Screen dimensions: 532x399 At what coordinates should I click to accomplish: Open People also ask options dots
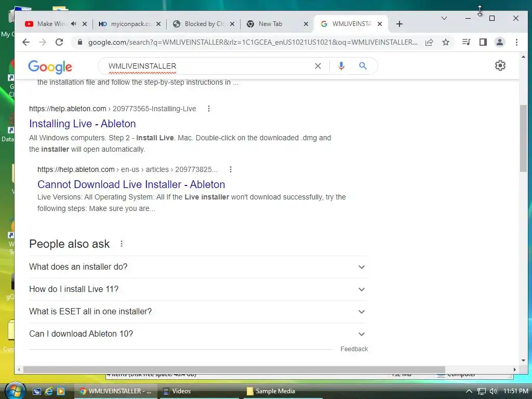coord(122,244)
